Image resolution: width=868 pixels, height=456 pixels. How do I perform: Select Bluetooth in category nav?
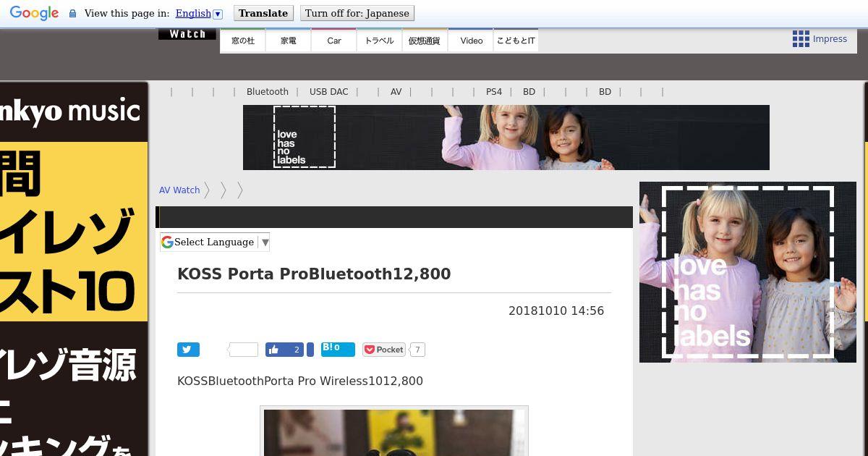pyautogui.click(x=268, y=92)
